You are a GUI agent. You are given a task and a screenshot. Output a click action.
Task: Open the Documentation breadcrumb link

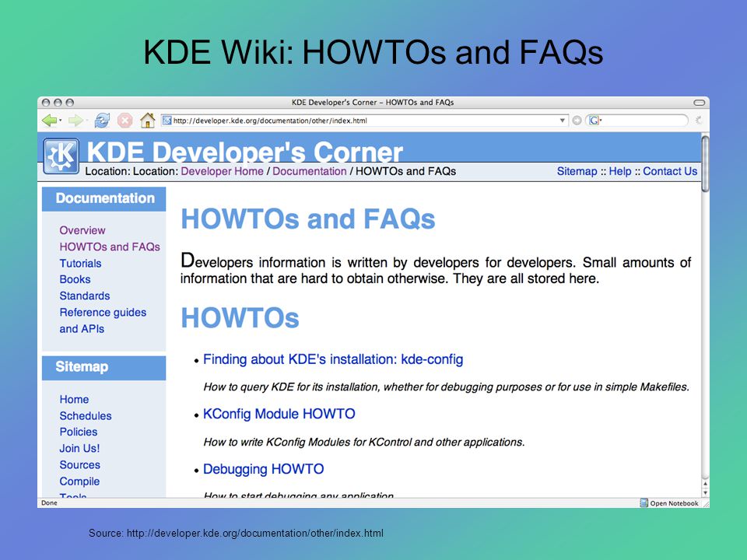(309, 171)
